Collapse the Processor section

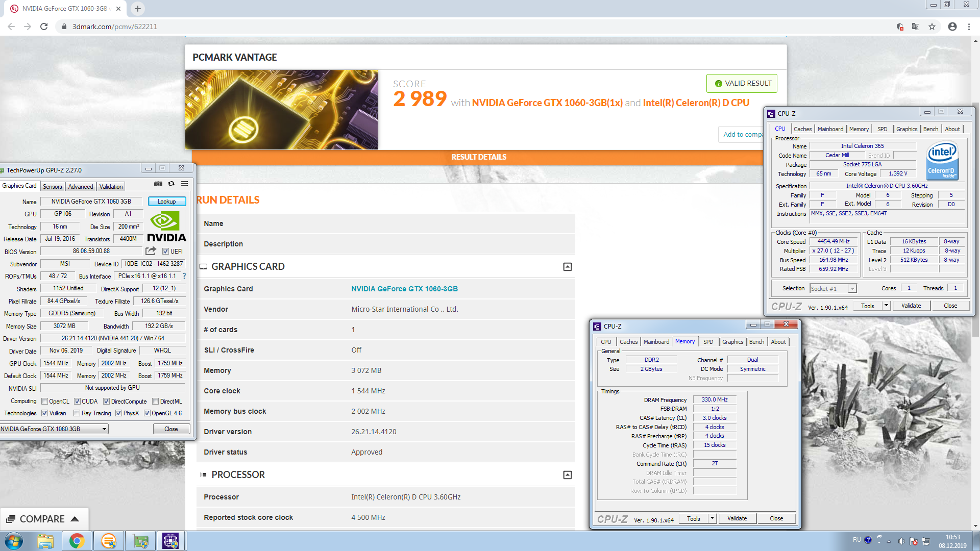click(x=567, y=474)
